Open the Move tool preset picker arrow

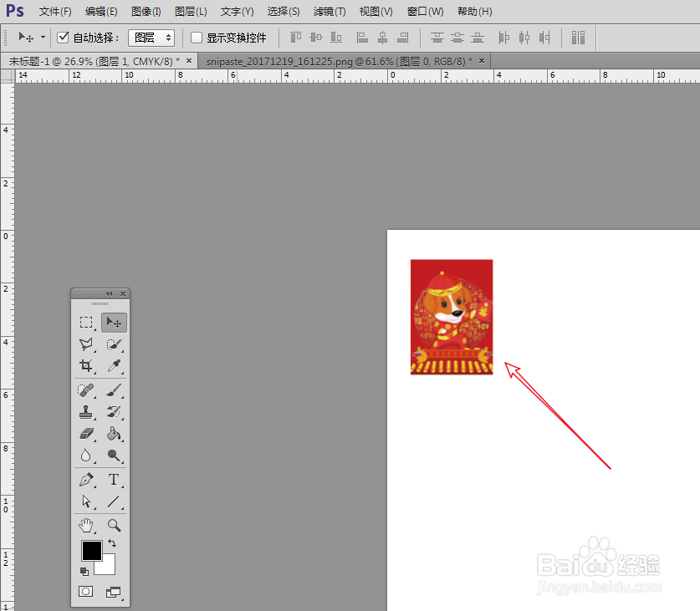click(x=43, y=38)
